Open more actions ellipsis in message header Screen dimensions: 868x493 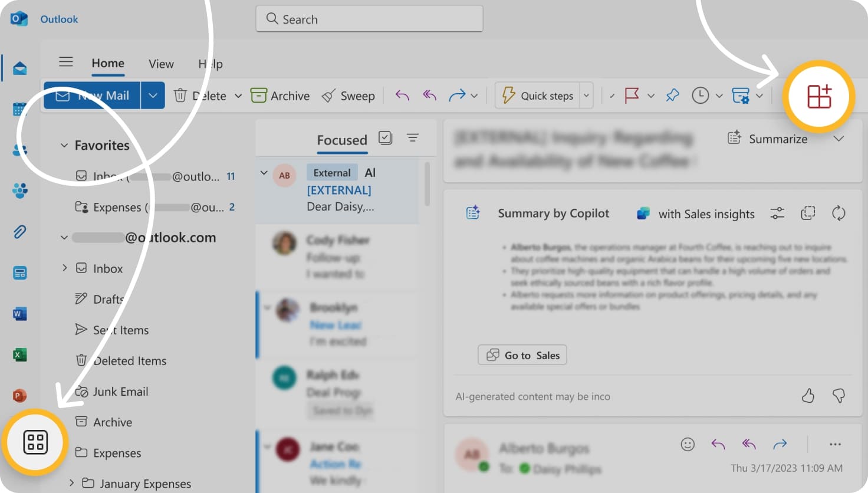tap(835, 444)
